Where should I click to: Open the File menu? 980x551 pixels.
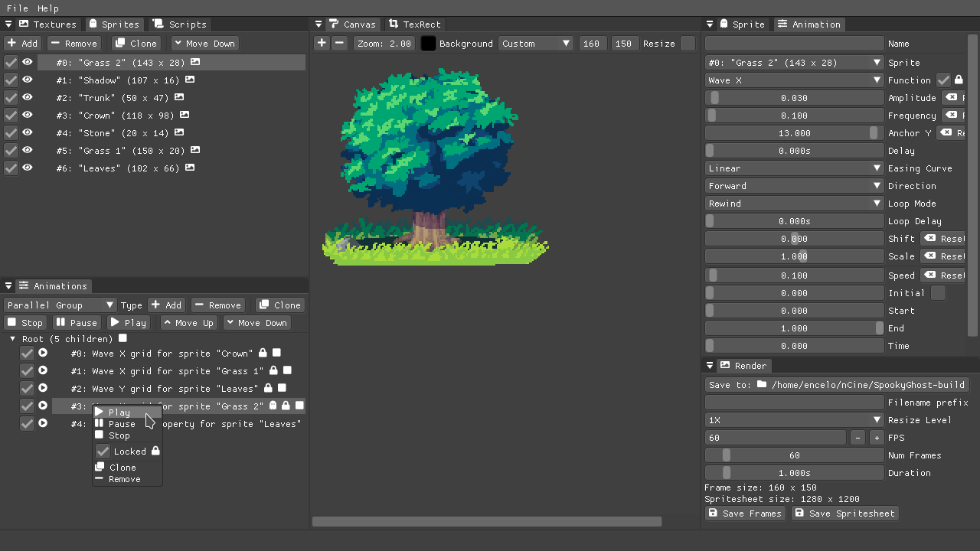[16, 8]
